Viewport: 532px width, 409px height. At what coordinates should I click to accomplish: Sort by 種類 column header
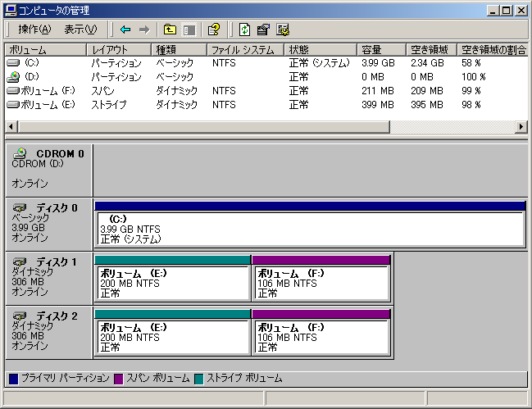click(179, 49)
